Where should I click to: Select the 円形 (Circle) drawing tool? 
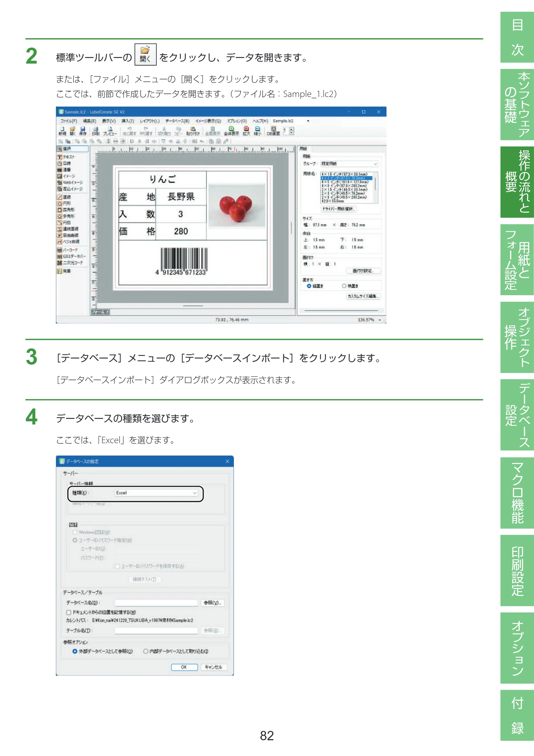pyautogui.click(x=65, y=203)
